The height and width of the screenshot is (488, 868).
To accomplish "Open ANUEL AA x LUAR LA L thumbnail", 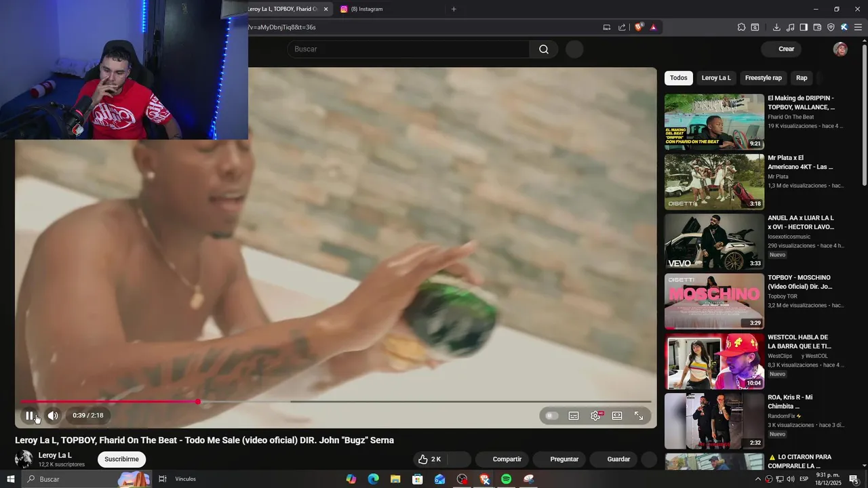I will click(x=714, y=241).
